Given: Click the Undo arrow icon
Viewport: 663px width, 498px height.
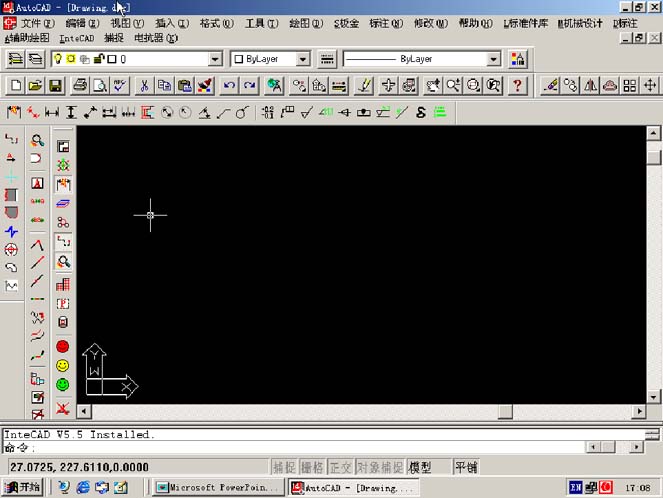Looking at the screenshot, I should pyautogui.click(x=230, y=86).
